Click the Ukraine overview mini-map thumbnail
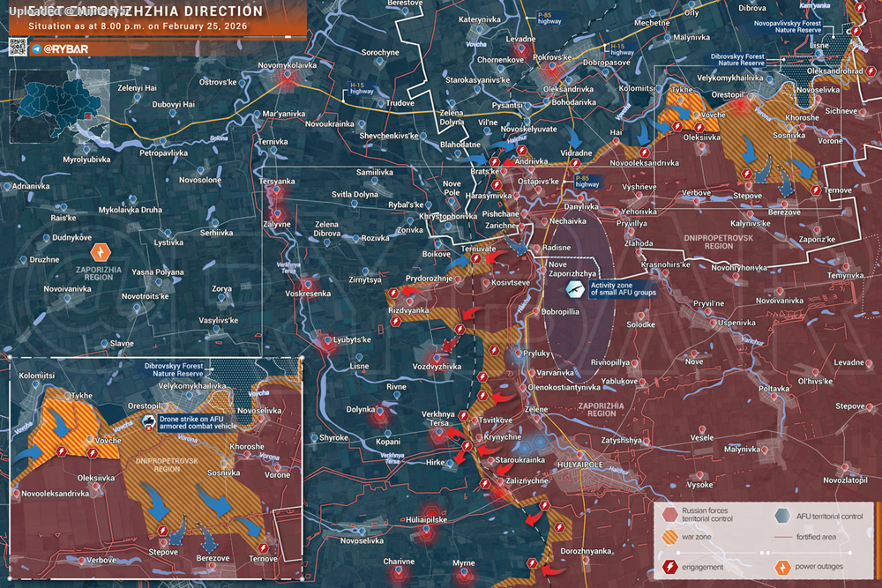Screen dimensions: 882x588 (x=60, y=107)
